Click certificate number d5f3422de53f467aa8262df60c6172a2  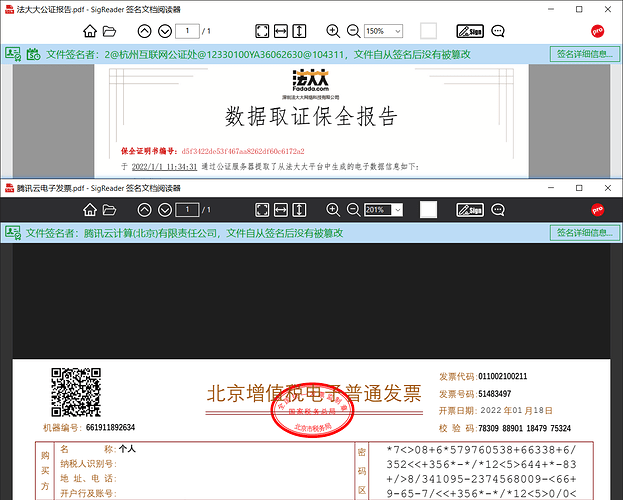point(243,151)
